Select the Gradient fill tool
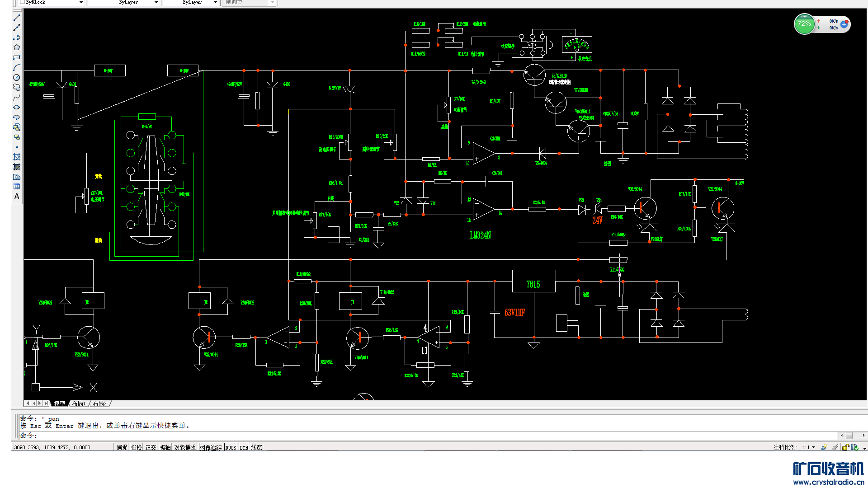Image resolution: width=868 pixels, height=488 pixels. [17, 167]
